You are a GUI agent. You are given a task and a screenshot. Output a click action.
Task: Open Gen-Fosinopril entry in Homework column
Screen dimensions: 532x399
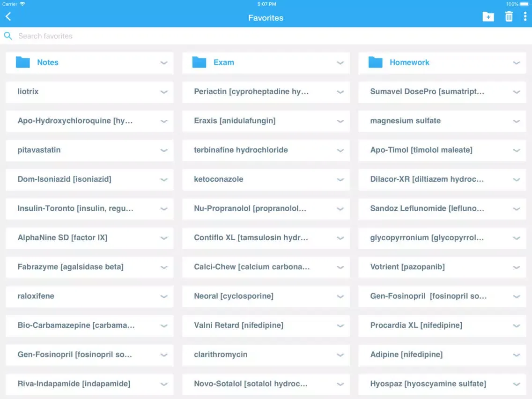(442, 296)
